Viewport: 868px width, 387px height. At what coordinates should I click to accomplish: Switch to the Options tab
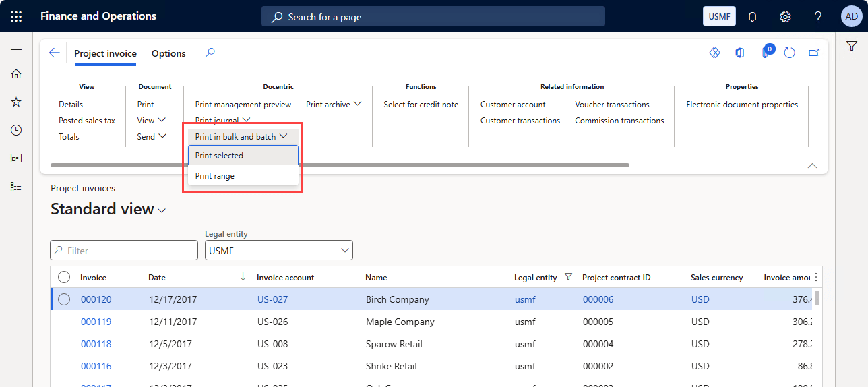pos(168,53)
